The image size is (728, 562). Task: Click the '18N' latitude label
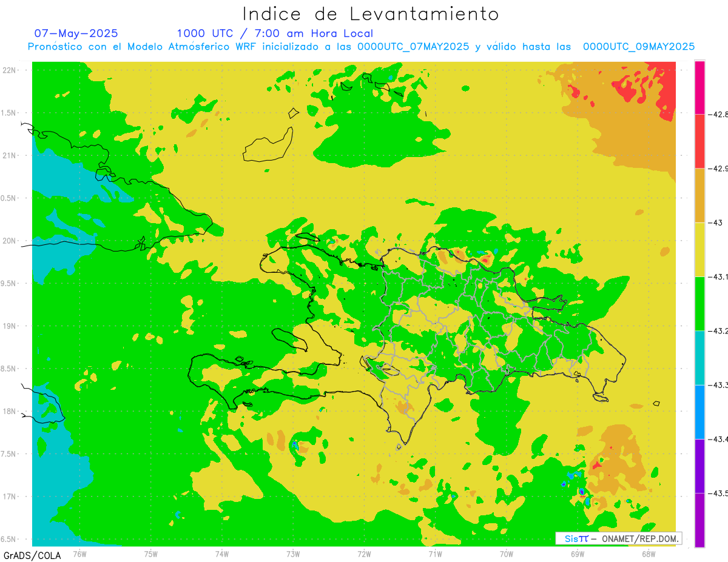(10, 411)
